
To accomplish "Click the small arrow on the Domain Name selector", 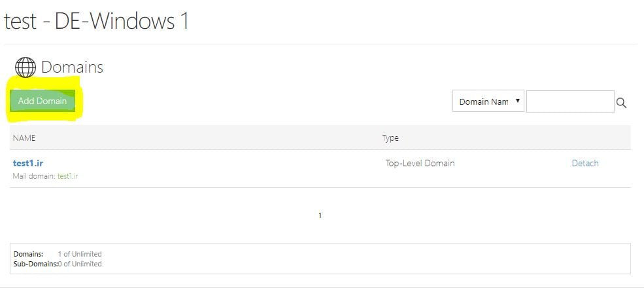I will [518, 101].
